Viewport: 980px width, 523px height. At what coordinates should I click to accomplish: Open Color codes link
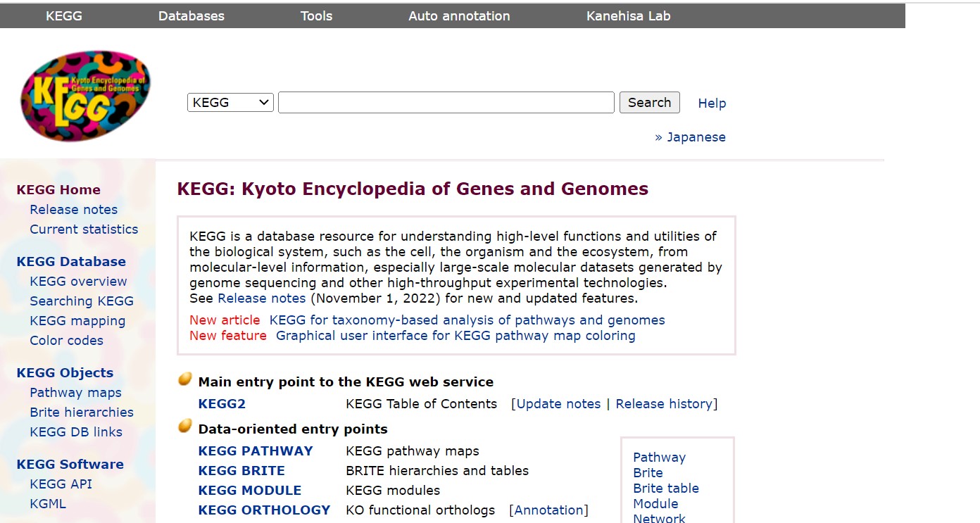(x=66, y=341)
